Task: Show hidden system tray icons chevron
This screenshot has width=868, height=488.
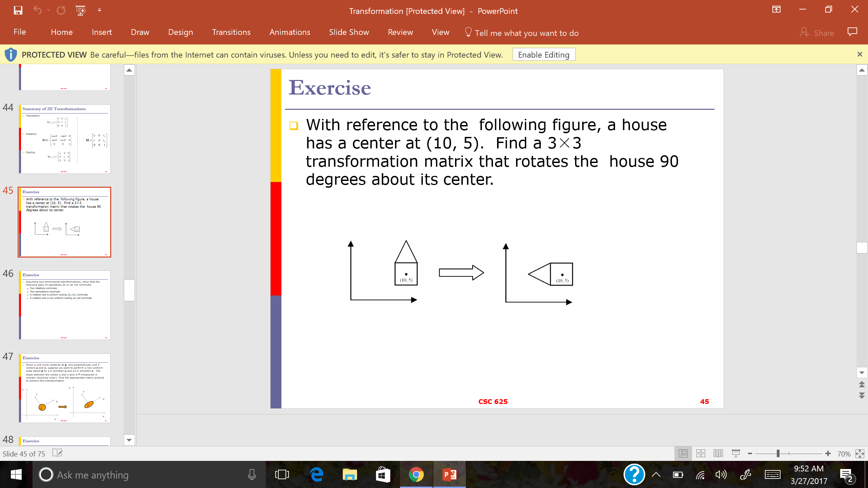Action: [x=656, y=474]
